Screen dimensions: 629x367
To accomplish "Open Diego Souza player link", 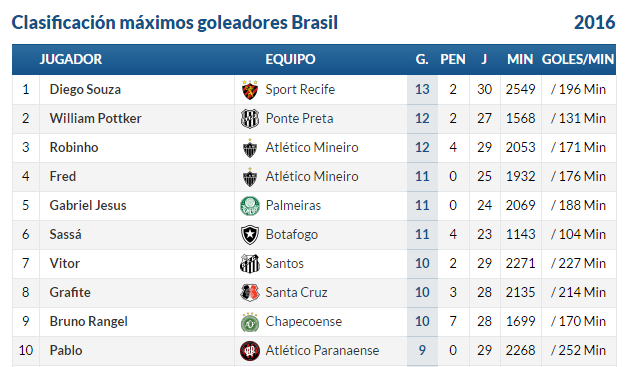I will click(85, 89).
